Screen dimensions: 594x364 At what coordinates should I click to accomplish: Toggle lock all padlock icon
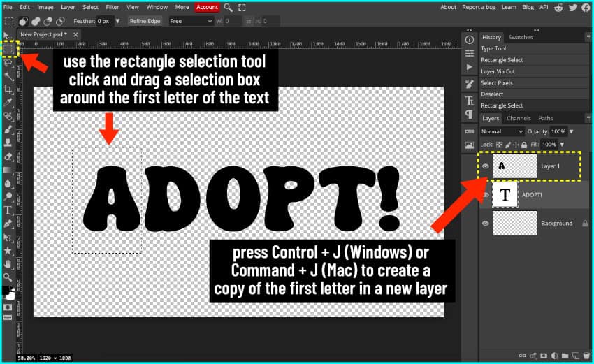coord(524,145)
